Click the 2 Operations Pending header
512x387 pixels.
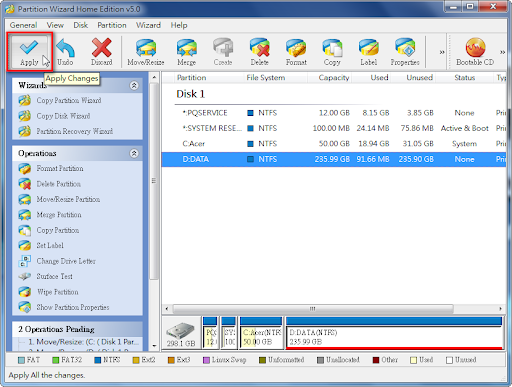pos(77,329)
